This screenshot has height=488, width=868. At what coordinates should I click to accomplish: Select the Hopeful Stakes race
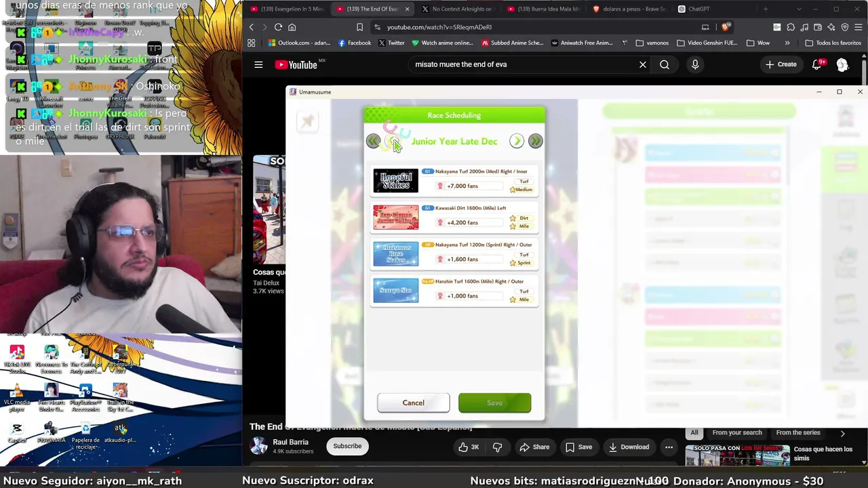tap(454, 181)
